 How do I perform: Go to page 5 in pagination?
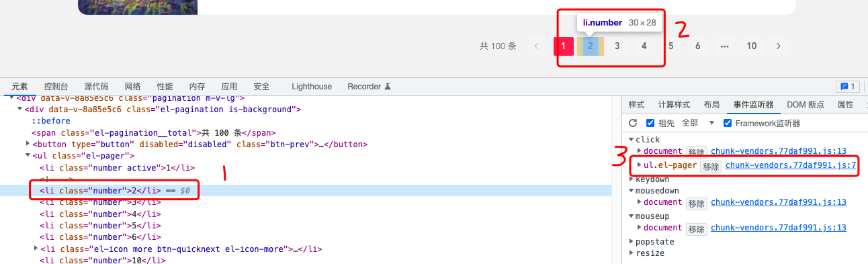pyautogui.click(x=671, y=46)
